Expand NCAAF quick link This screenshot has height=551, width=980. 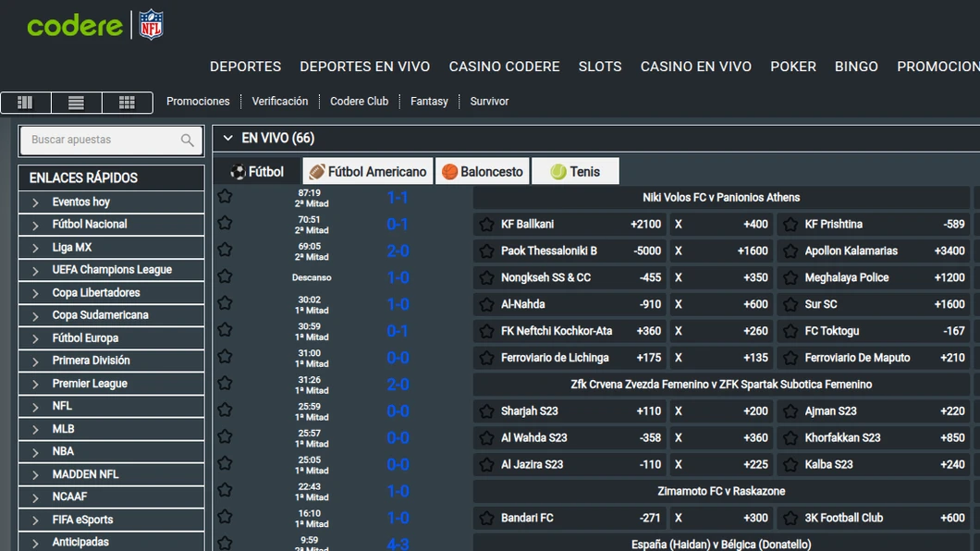(111, 496)
